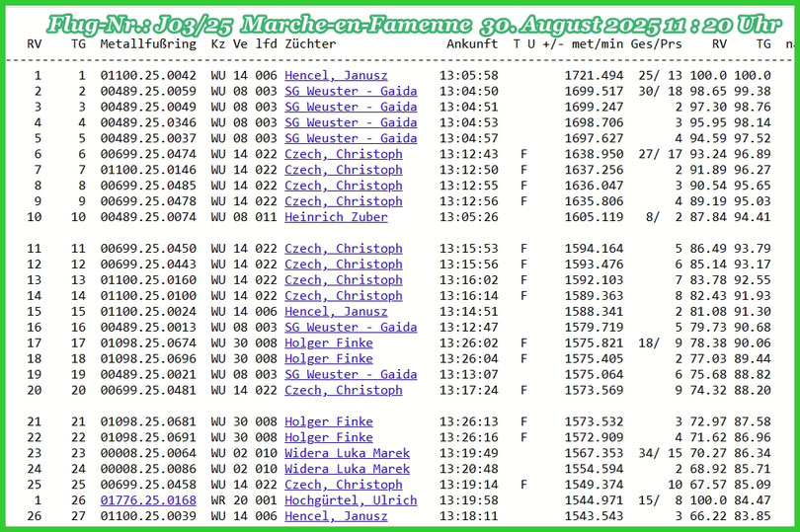Open Hencel, Janusz link at rank 1
This screenshot has height=532, width=800.
coord(336,75)
